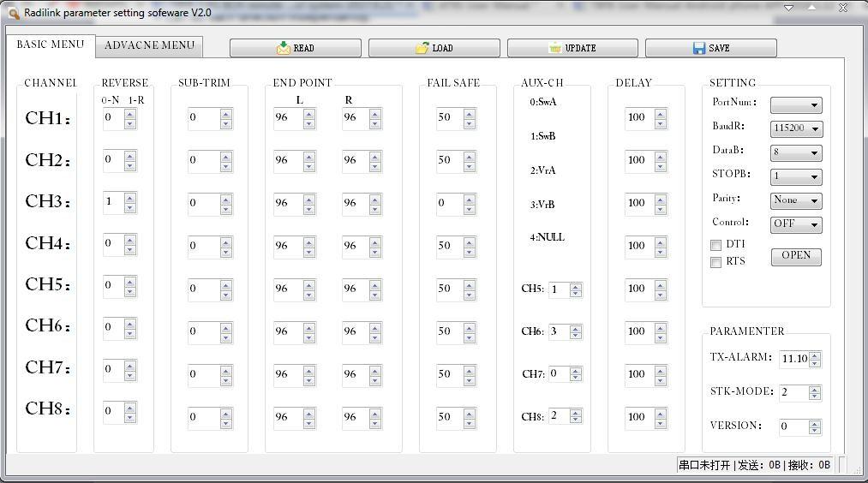Click the READ button with envelope icon
Image resolution: width=868 pixels, height=483 pixels.
point(295,48)
